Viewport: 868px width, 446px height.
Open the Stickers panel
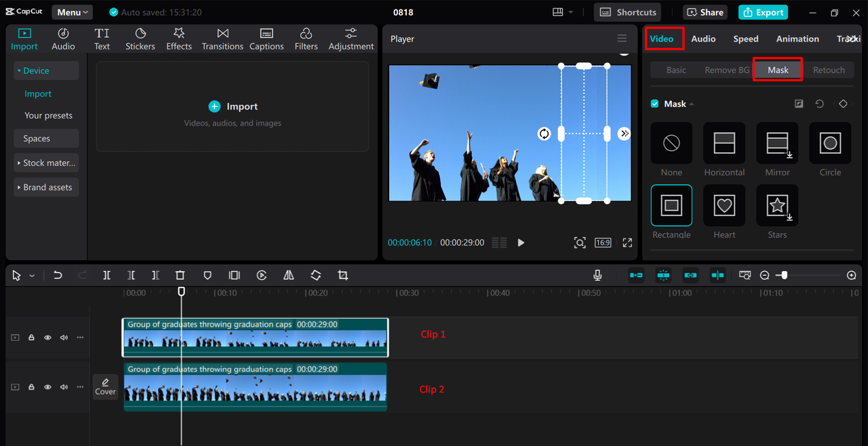click(x=140, y=39)
